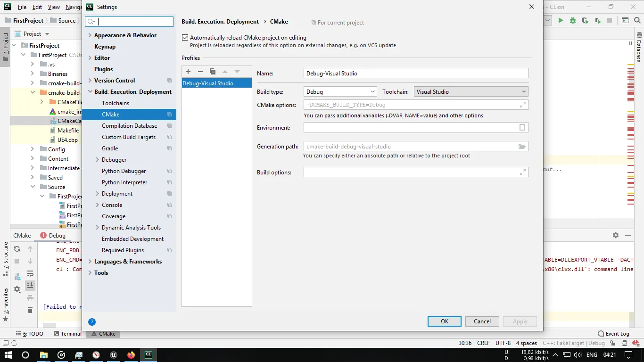Run the project with the green play icon

(x=561, y=20)
